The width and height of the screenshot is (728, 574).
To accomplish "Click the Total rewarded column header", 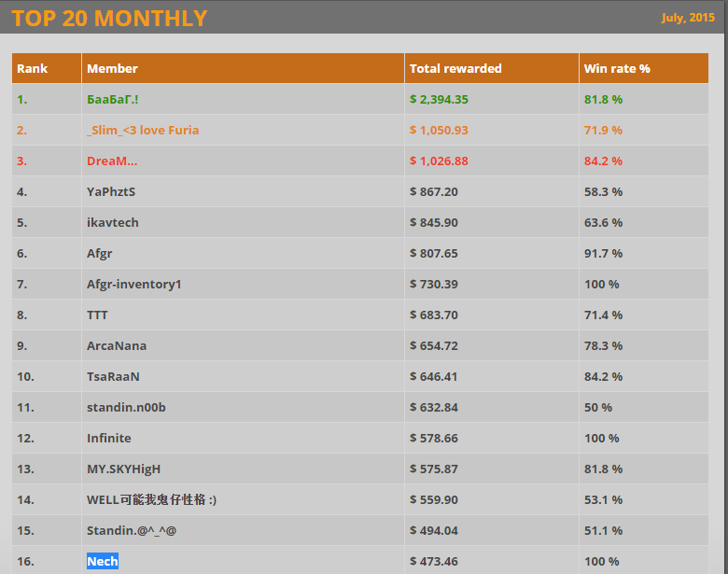I will click(x=492, y=68).
